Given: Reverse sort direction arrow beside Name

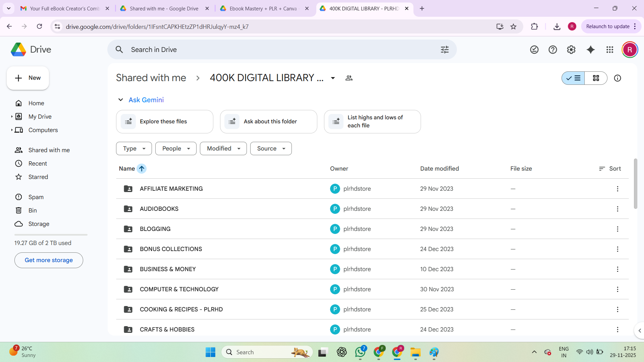Looking at the screenshot, I should [142, 169].
